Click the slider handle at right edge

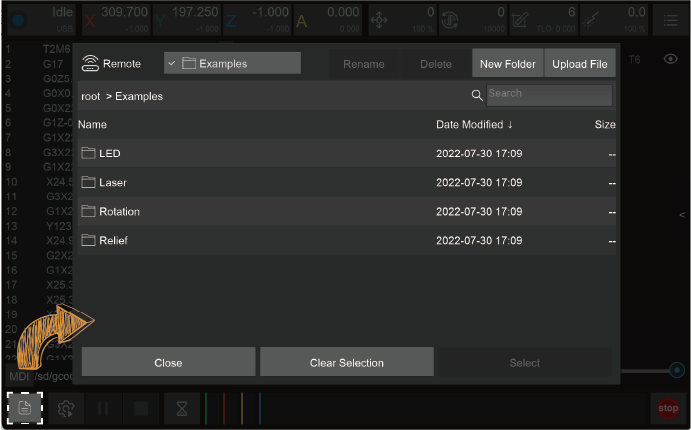coord(679,370)
